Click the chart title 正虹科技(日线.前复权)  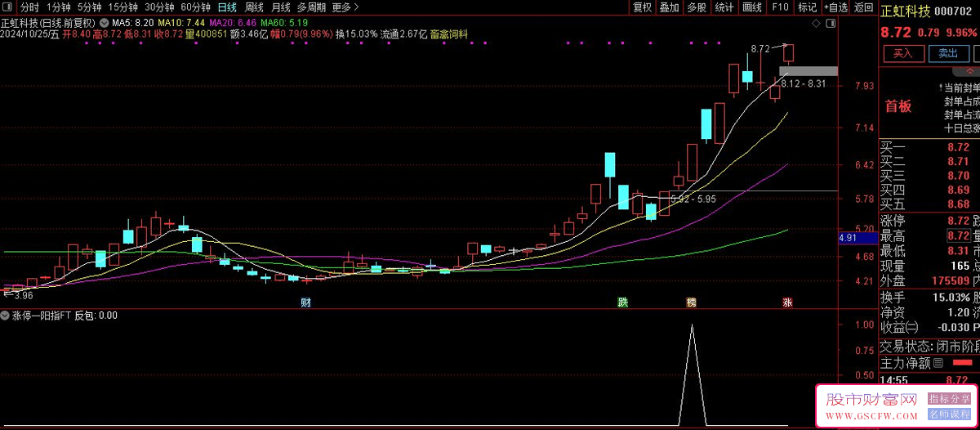[x=50, y=22]
